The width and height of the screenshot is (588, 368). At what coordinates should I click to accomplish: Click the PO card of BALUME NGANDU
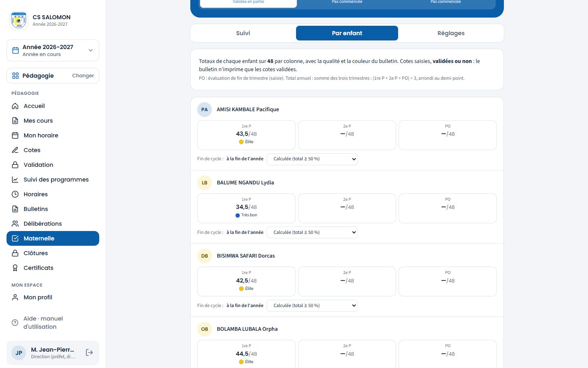[448, 208]
